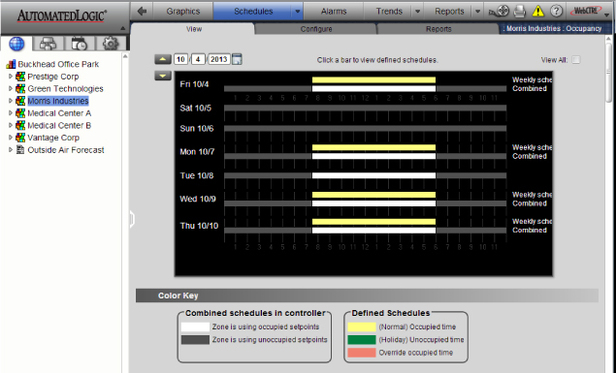Click the yellow schedule bar for Thu 10/10
616x373 pixels.
(x=374, y=221)
